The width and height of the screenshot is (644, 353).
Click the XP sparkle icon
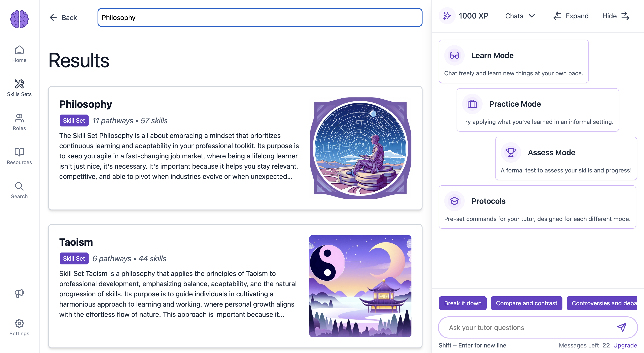point(447,16)
